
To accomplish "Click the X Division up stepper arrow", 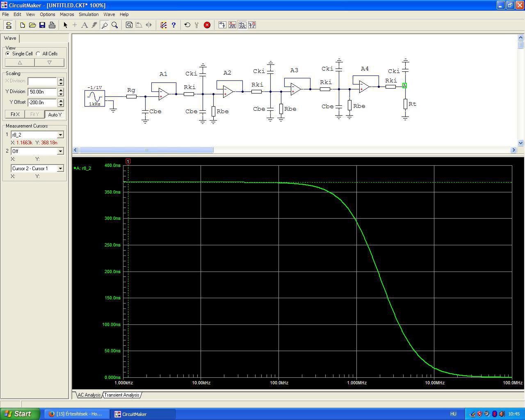I will [61, 79].
